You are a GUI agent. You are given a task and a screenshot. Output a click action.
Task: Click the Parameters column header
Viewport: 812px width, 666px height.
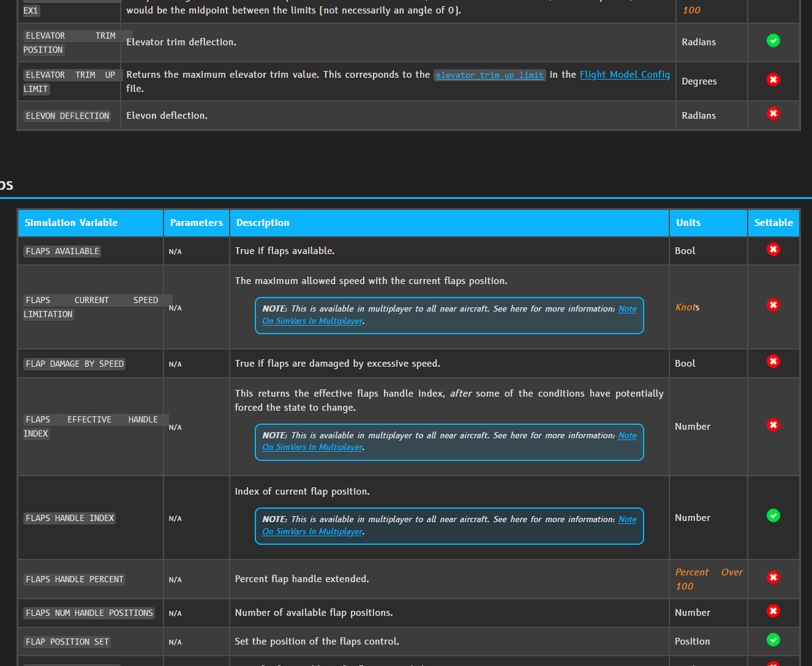197,223
